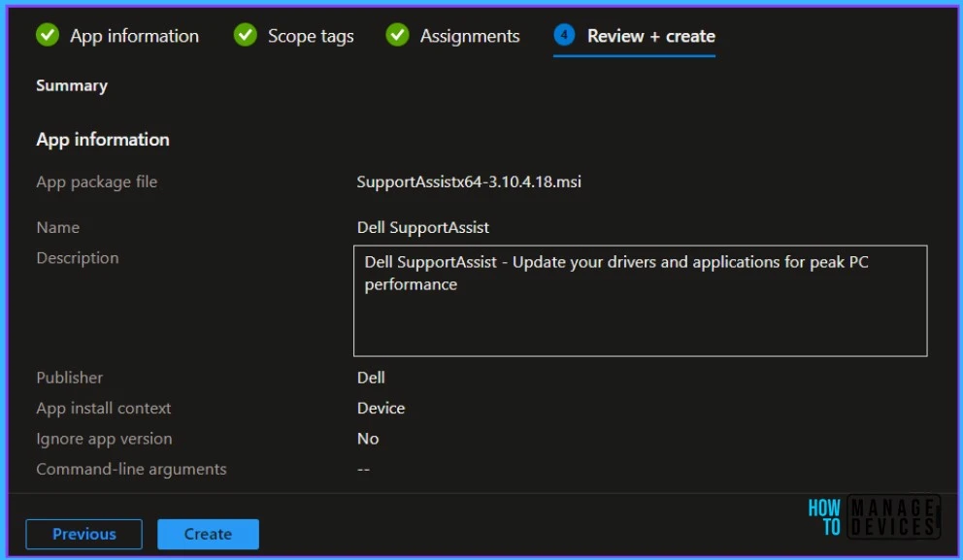Click the Command-line arguments label

(131, 470)
